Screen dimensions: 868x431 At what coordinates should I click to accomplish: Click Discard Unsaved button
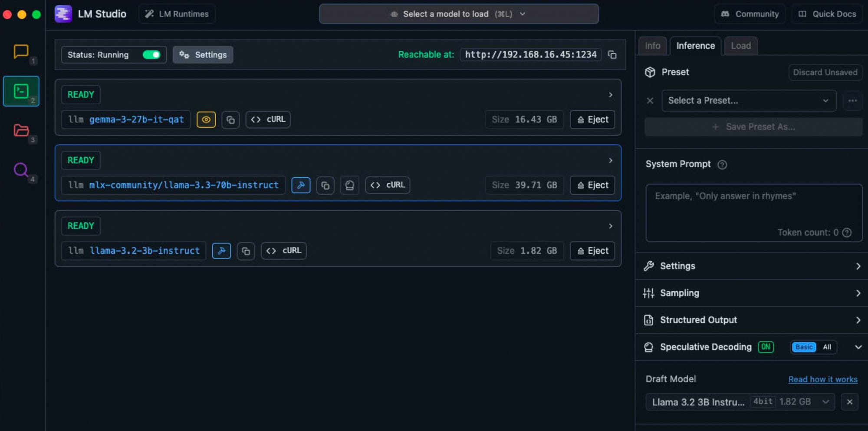(825, 73)
